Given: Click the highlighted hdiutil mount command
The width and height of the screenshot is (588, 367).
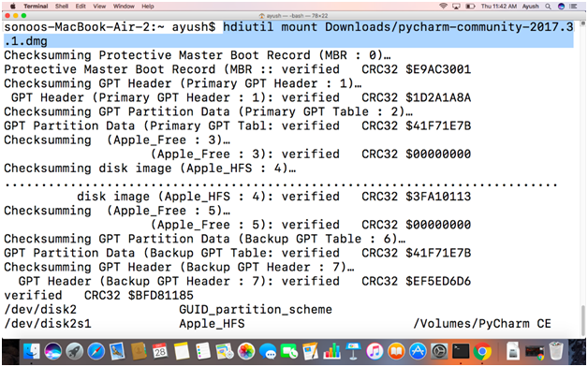Looking at the screenshot, I should point(288,34).
